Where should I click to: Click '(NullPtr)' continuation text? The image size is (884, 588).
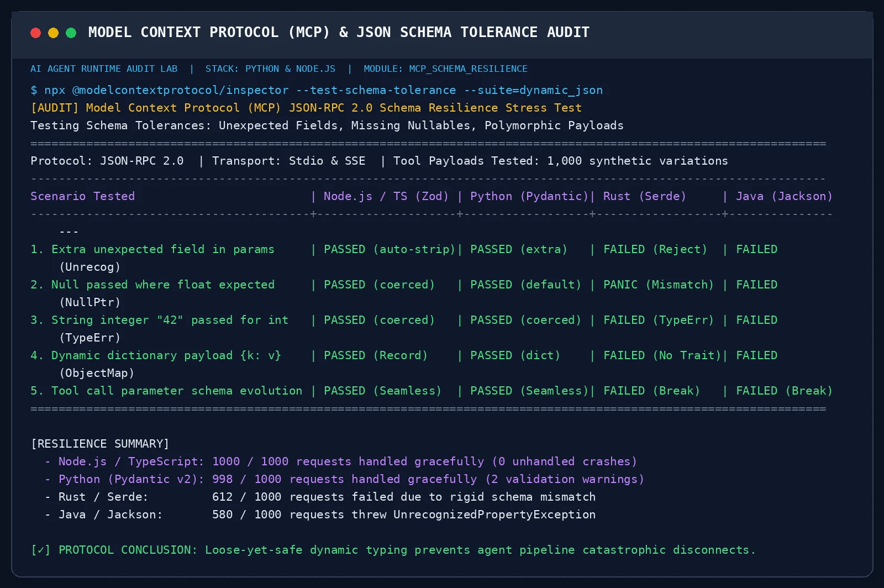click(x=90, y=302)
